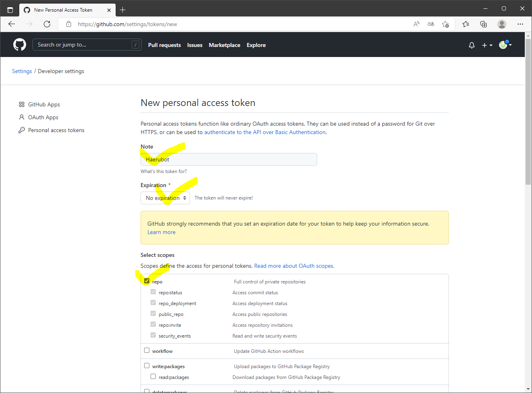Open Marketplace in top navigation
The height and width of the screenshot is (393, 532).
tap(224, 45)
